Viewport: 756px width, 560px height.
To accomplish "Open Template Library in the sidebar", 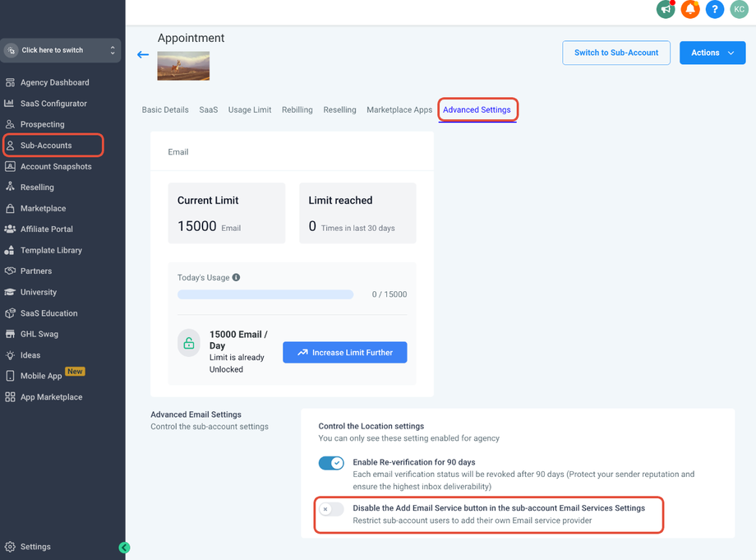I will (51, 250).
